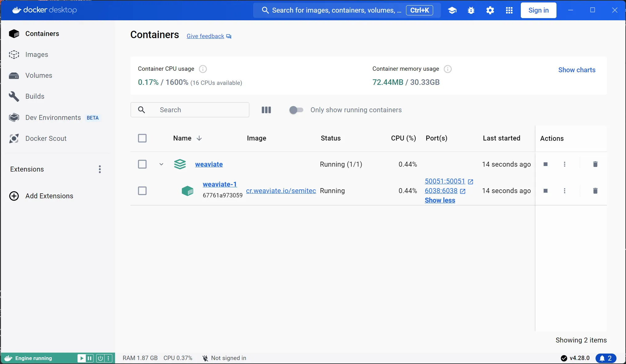Stop the weaviate-1 container

pyautogui.click(x=545, y=191)
